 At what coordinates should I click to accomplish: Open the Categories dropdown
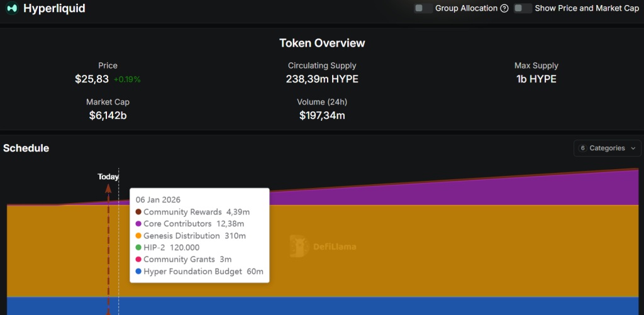[607, 148]
